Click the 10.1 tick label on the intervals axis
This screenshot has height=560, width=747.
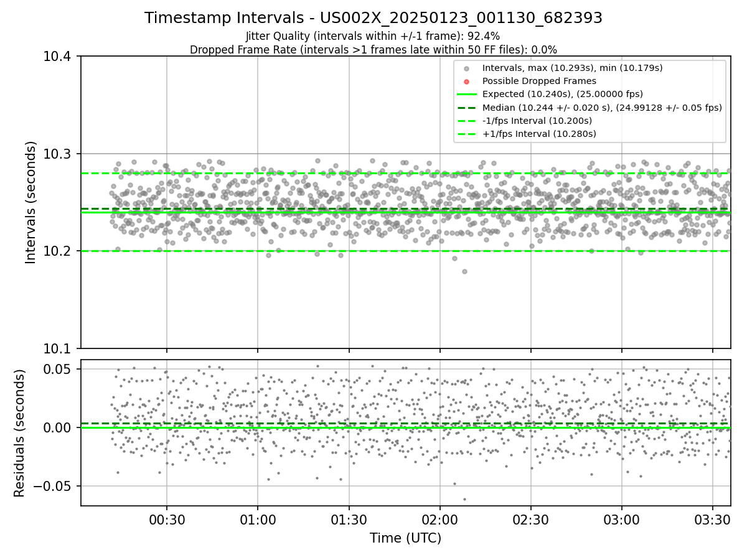57,348
